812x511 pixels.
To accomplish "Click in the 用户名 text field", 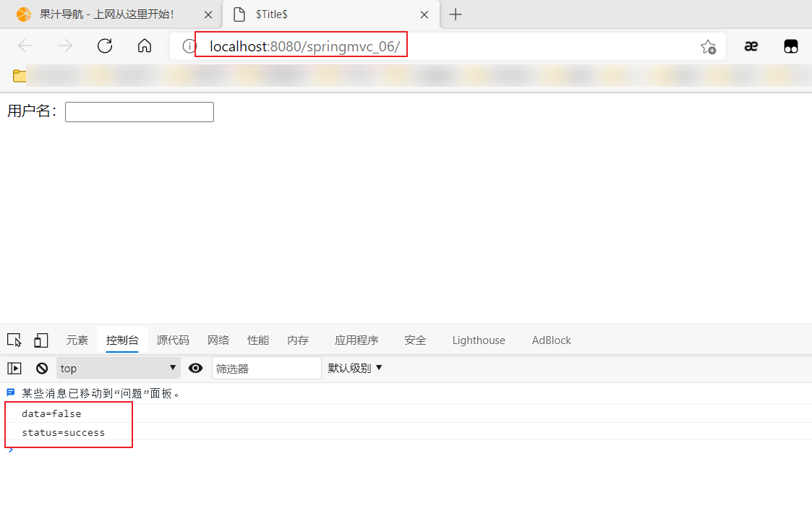I will tap(140, 112).
